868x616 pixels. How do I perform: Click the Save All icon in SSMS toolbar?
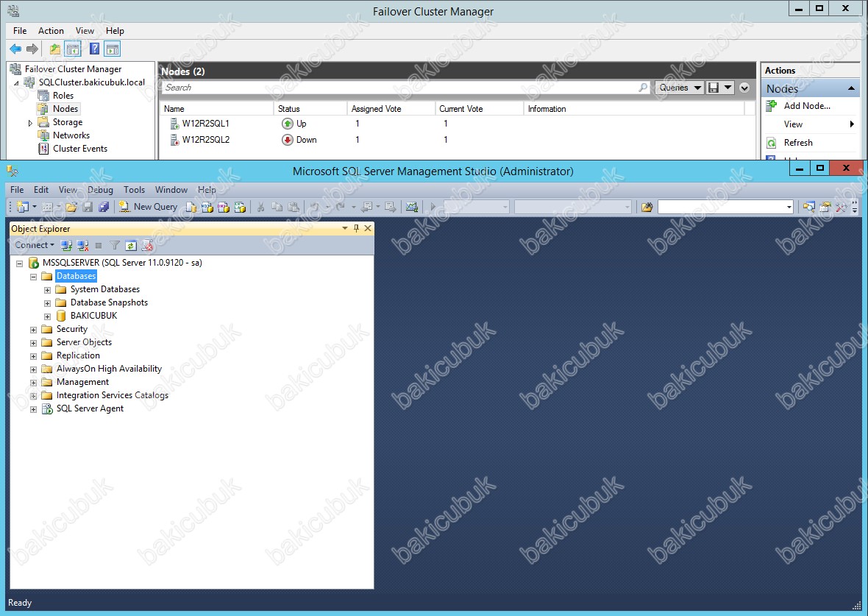coord(104,208)
